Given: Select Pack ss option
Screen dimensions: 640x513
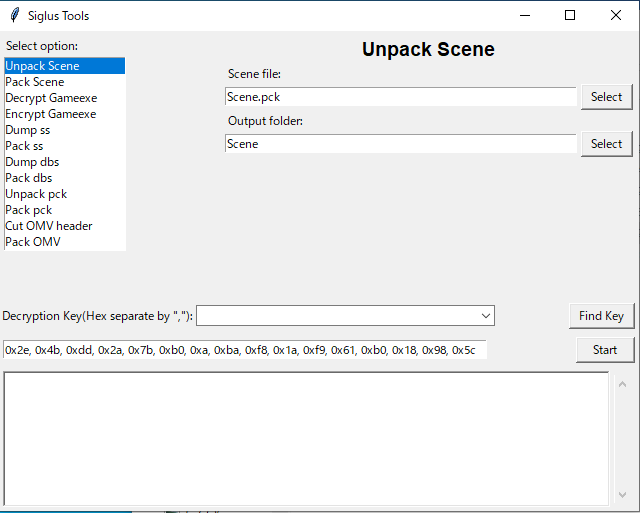Looking at the screenshot, I should 24,146.
